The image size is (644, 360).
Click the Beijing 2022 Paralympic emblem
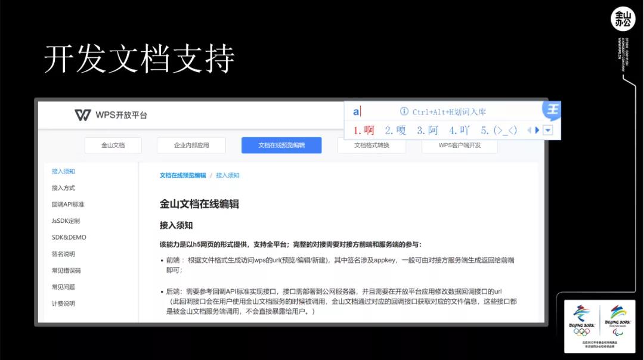[617, 321]
